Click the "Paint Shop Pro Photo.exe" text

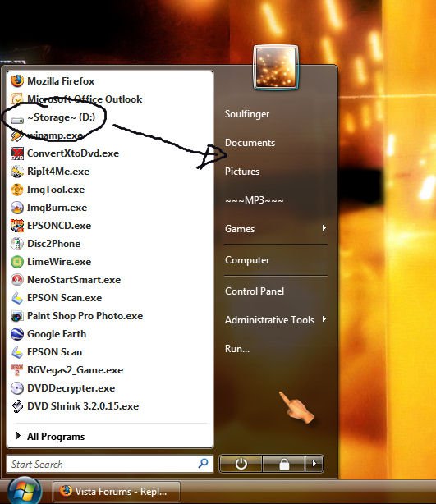[x=85, y=316]
